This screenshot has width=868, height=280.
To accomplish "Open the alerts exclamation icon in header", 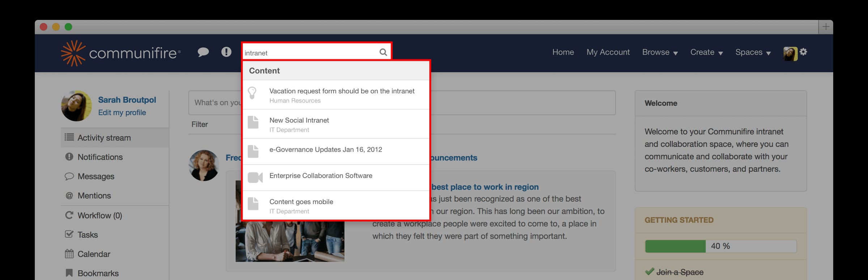I will click(x=226, y=52).
